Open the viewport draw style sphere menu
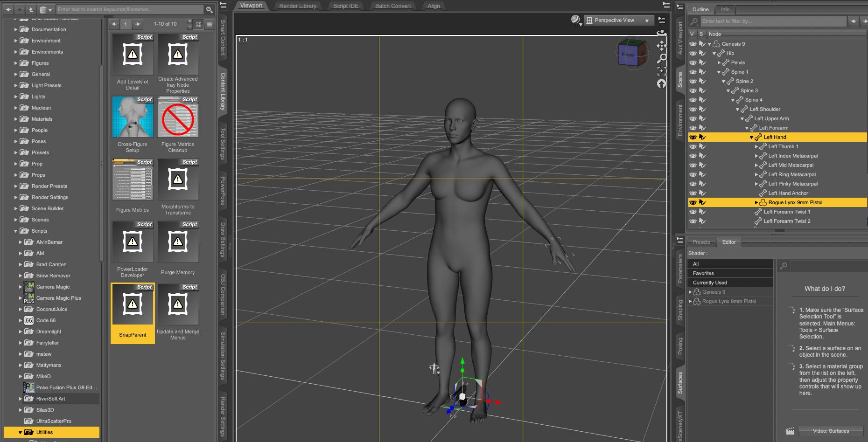868x442 pixels. pyautogui.click(x=576, y=20)
